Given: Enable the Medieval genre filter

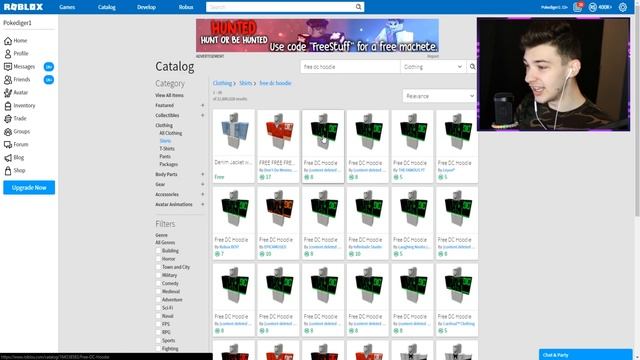Looking at the screenshot, I should (158, 291).
